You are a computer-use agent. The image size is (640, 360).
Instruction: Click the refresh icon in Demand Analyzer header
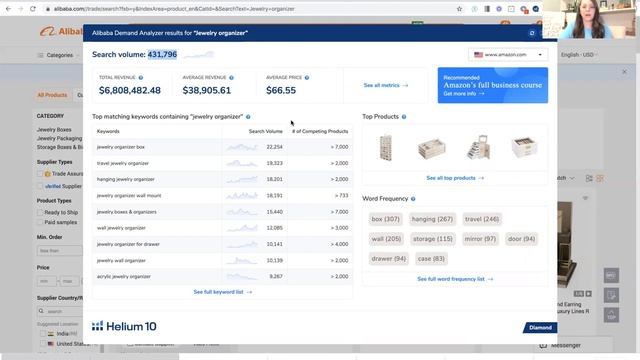(x=532, y=33)
